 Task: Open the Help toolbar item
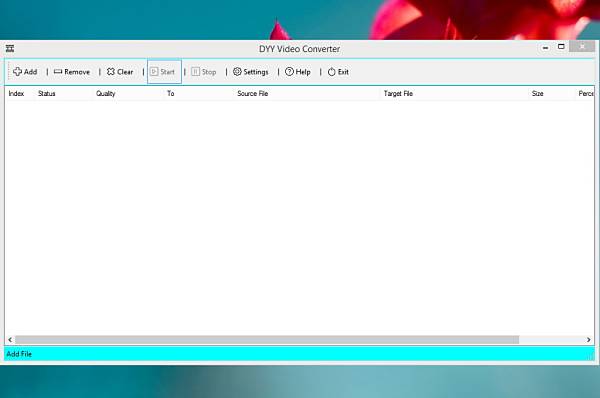298,72
